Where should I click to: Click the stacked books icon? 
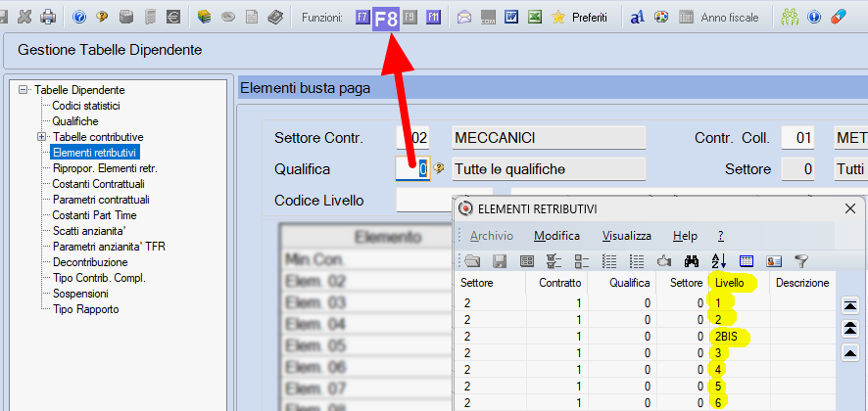[x=205, y=18]
